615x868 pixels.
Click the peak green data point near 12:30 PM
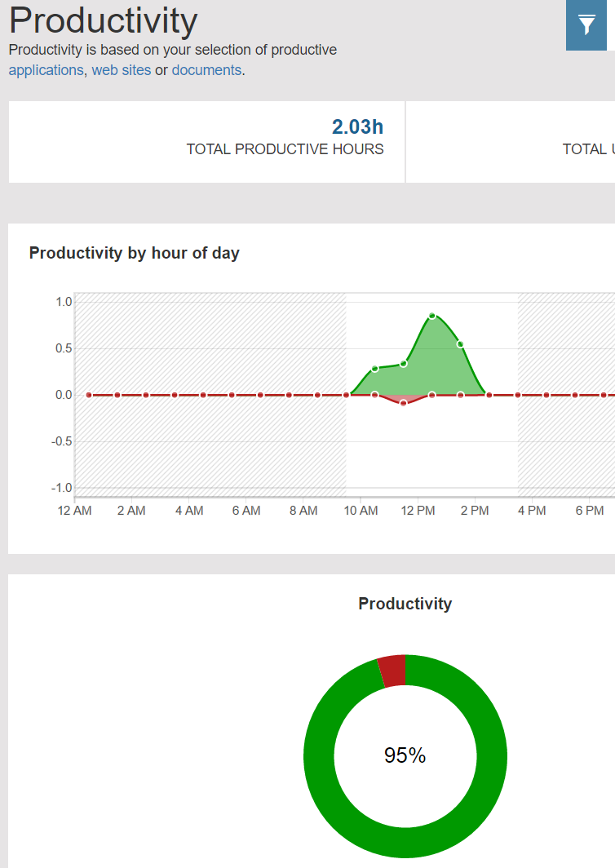(432, 316)
